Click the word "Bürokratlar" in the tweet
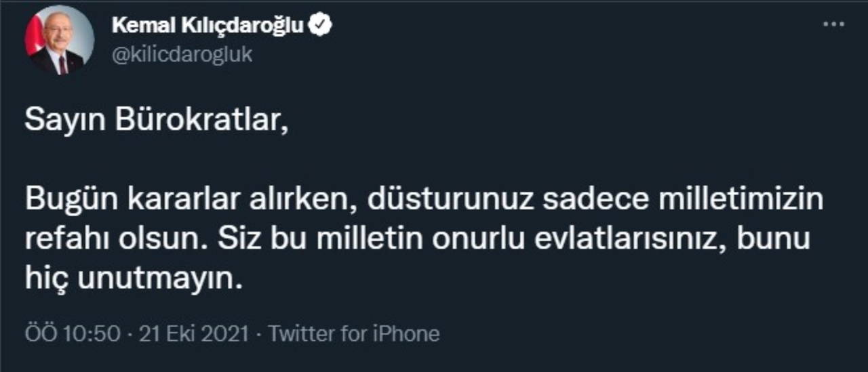 189,121
